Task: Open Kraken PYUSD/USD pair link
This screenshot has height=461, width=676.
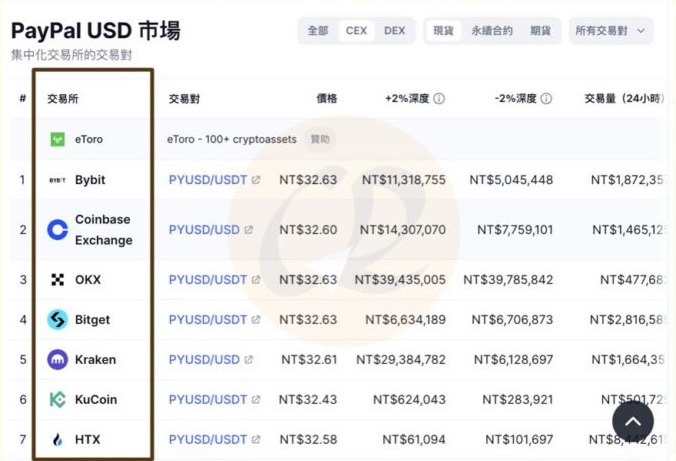Action: (x=204, y=360)
